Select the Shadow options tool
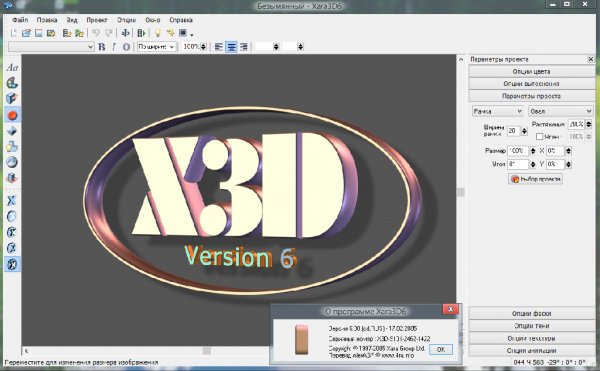Image resolution: width=600 pixels, height=371 pixels. click(12, 146)
